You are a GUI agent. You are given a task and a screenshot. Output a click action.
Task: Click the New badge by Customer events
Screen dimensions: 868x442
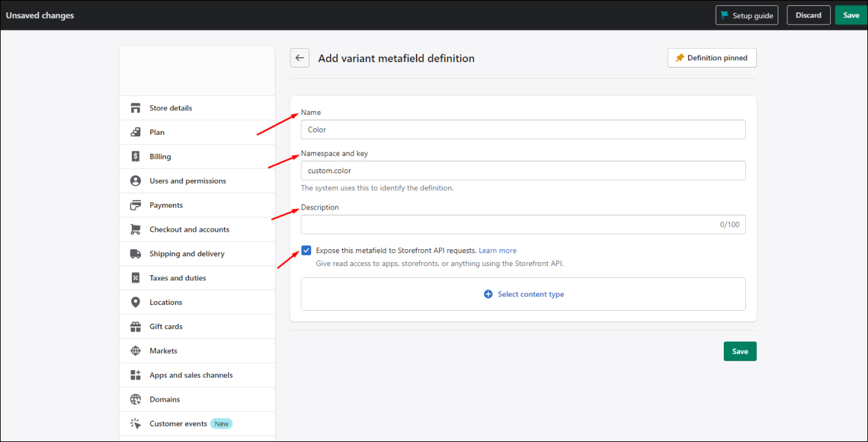click(222, 424)
